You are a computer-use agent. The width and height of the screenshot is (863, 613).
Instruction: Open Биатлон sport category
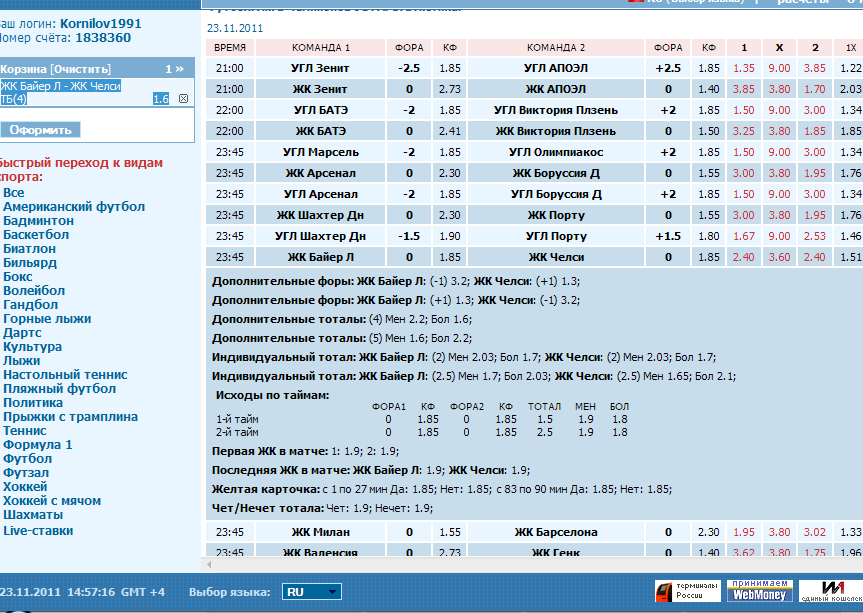(30, 249)
